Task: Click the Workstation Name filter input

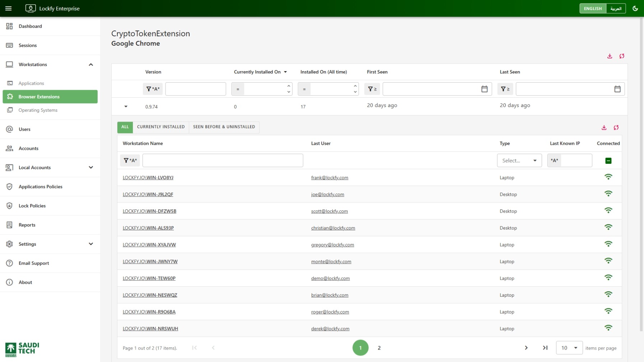Action: [x=223, y=161]
